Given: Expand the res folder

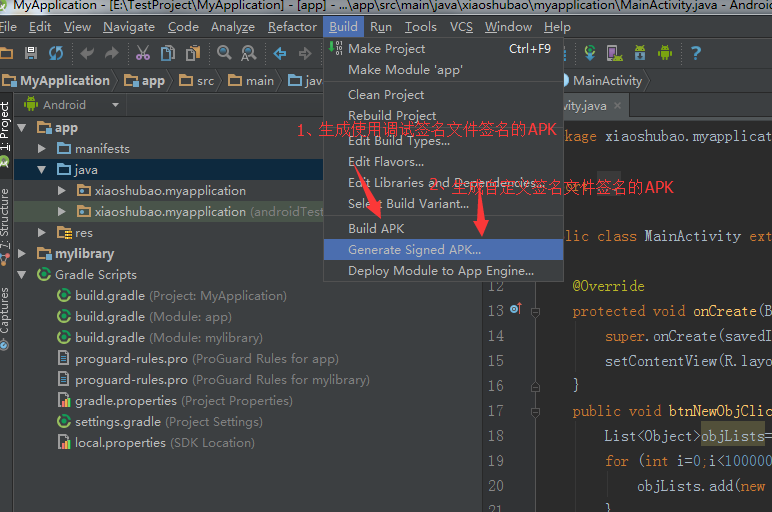Looking at the screenshot, I should click(42, 232).
